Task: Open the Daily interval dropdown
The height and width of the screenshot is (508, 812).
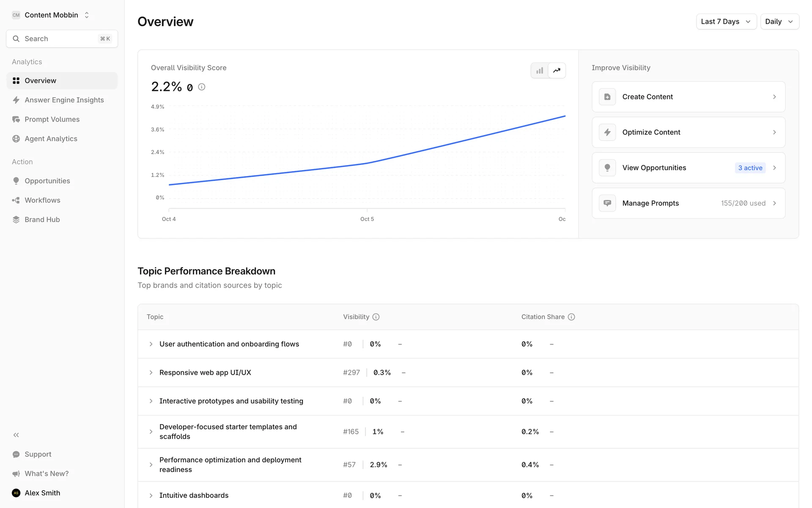Action: (779, 22)
